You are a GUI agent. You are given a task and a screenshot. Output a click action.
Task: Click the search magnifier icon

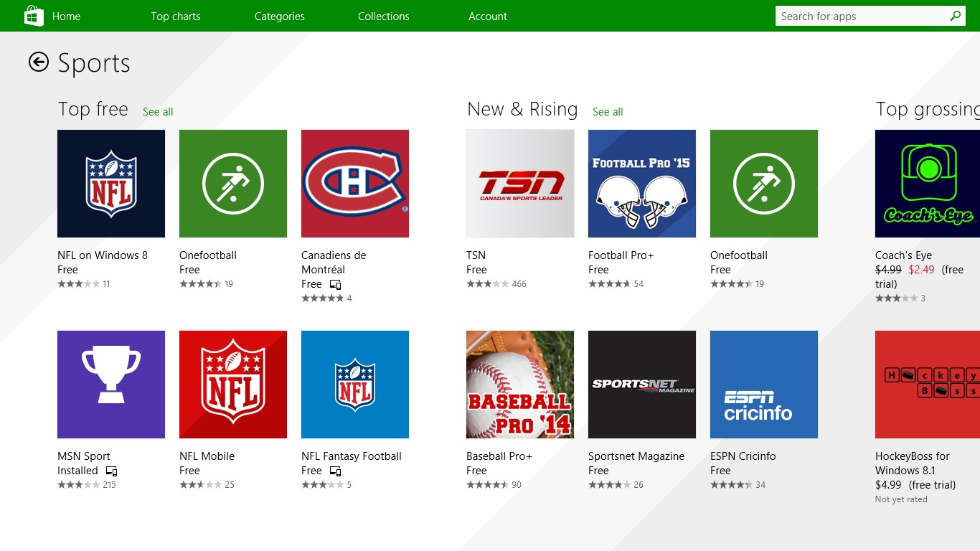click(x=955, y=16)
